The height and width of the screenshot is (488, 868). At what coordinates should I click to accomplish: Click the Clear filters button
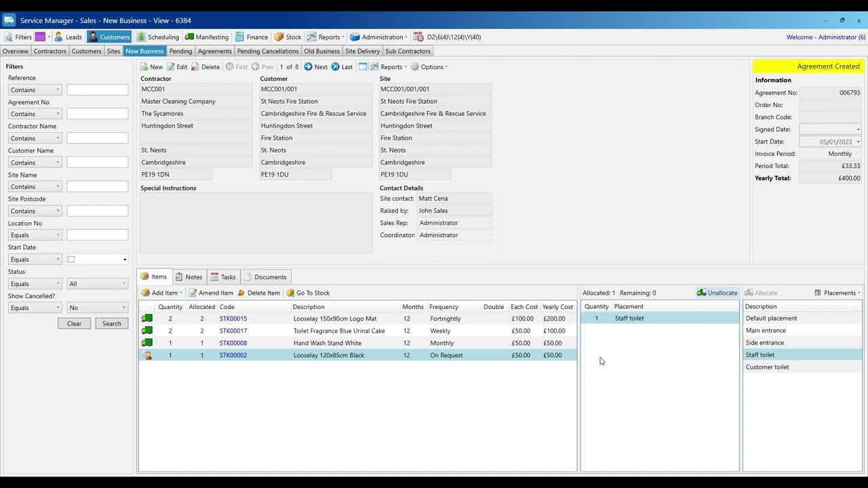tap(74, 323)
